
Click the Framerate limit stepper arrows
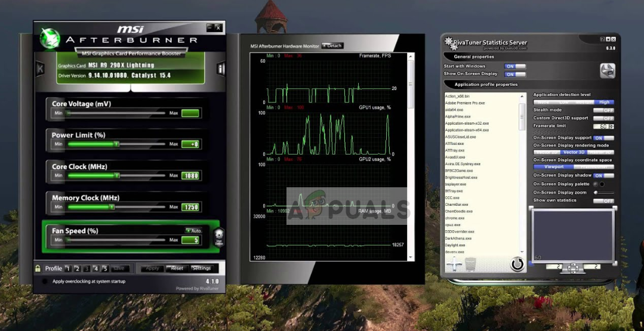[612, 126]
